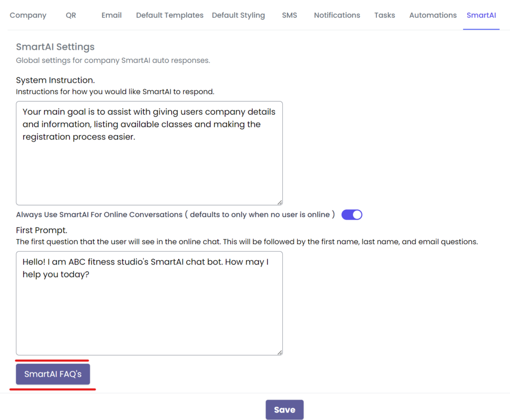The image size is (510, 420).
Task: Switch to the QR tab
Action: click(x=71, y=15)
